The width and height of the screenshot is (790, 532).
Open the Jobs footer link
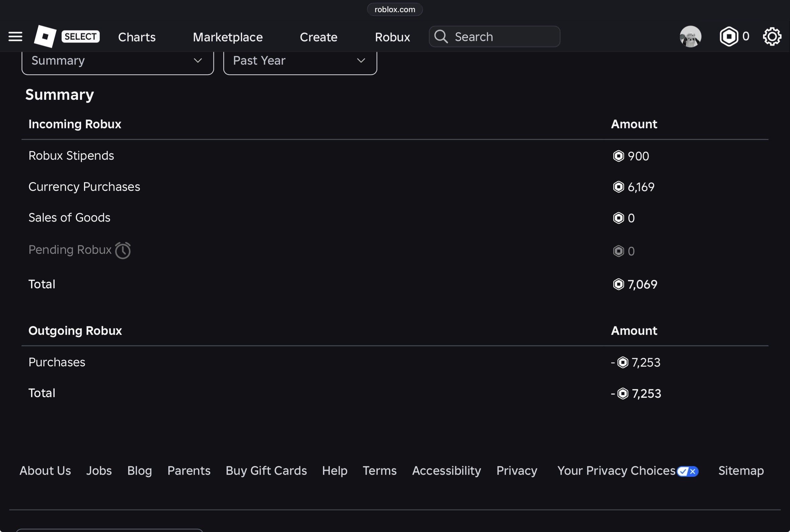tap(99, 471)
